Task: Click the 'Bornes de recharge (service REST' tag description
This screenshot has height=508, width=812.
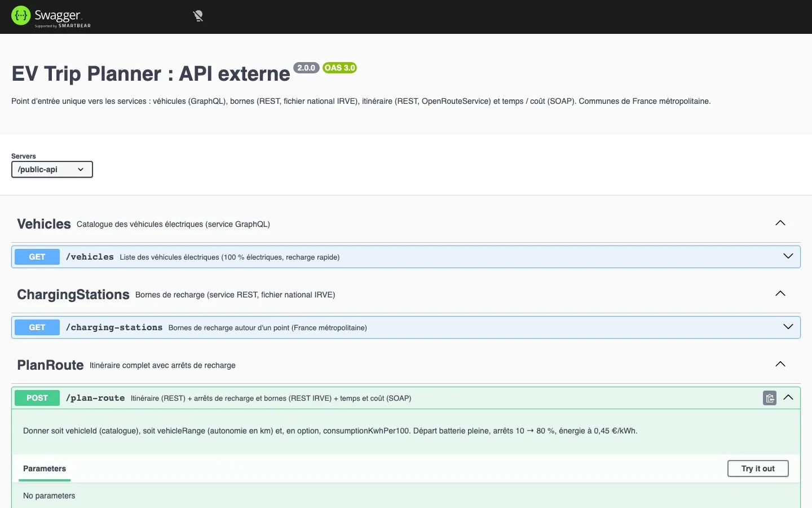Action: coord(235,295)
